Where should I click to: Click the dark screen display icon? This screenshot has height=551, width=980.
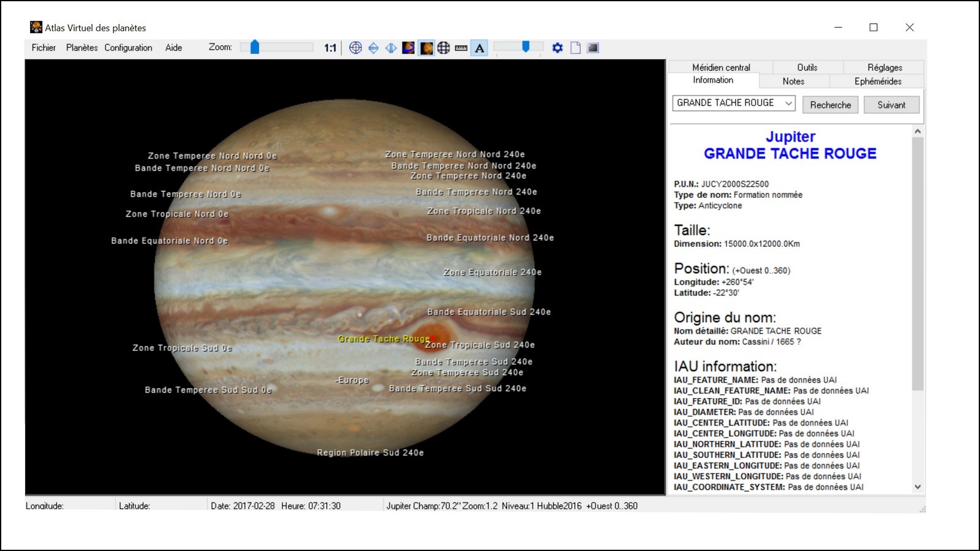[x=593, y=48]
